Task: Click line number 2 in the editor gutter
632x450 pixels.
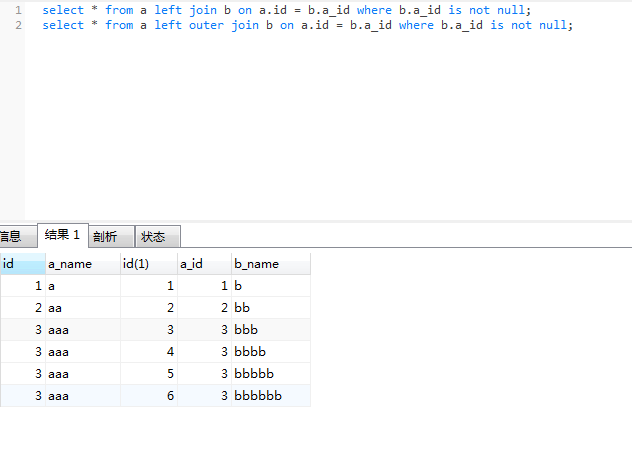Action: click(x=19, y=25)
